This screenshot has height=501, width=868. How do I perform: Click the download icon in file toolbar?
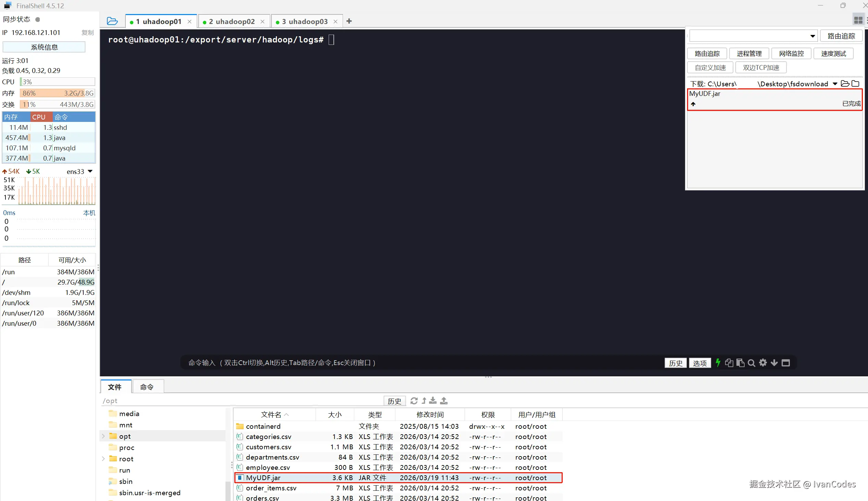click(x=433, y=401)
